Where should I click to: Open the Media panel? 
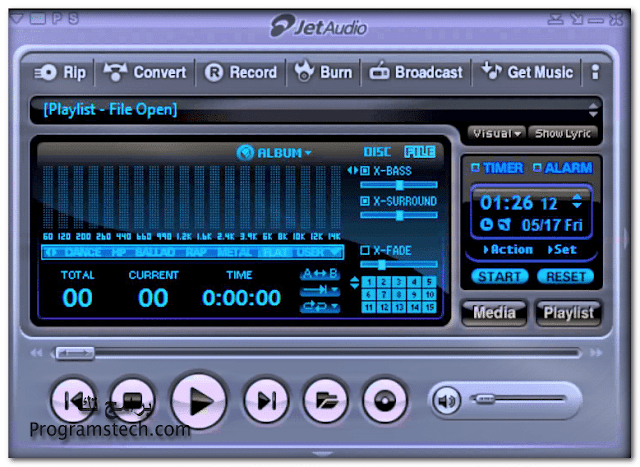[x=494, y=313]
